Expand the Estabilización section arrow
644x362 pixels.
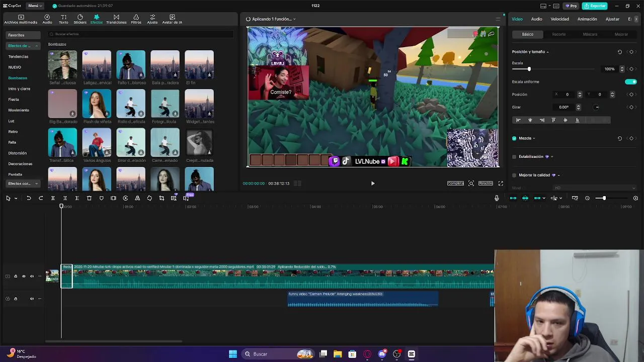[552, 157]
